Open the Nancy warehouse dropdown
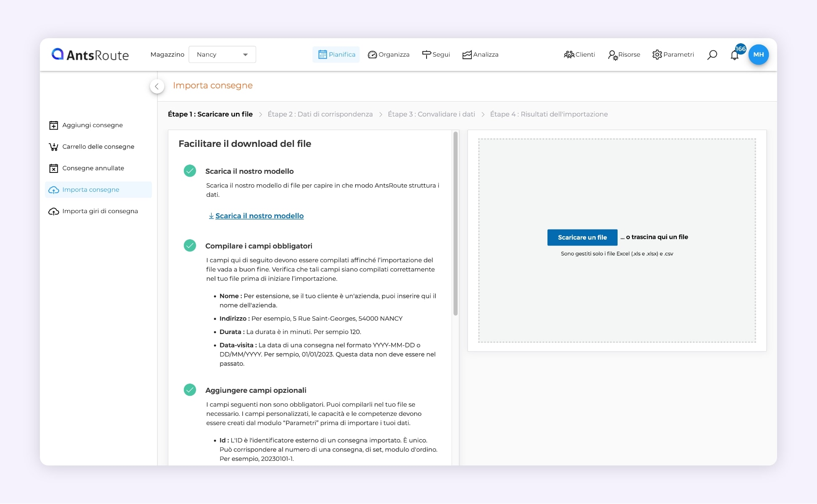This screenshot has width=817, height=504. point(222,54)
